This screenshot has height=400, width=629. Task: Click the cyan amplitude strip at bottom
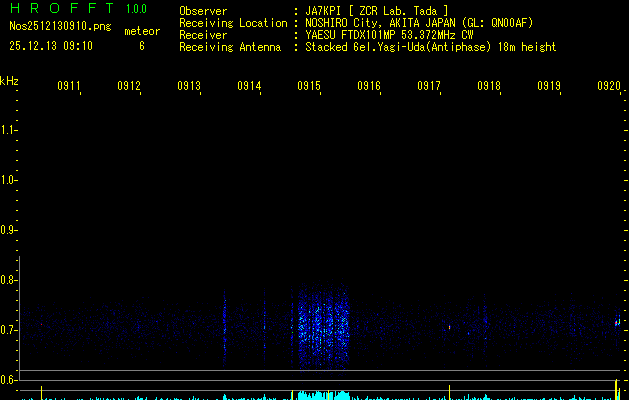pos(320,395)
